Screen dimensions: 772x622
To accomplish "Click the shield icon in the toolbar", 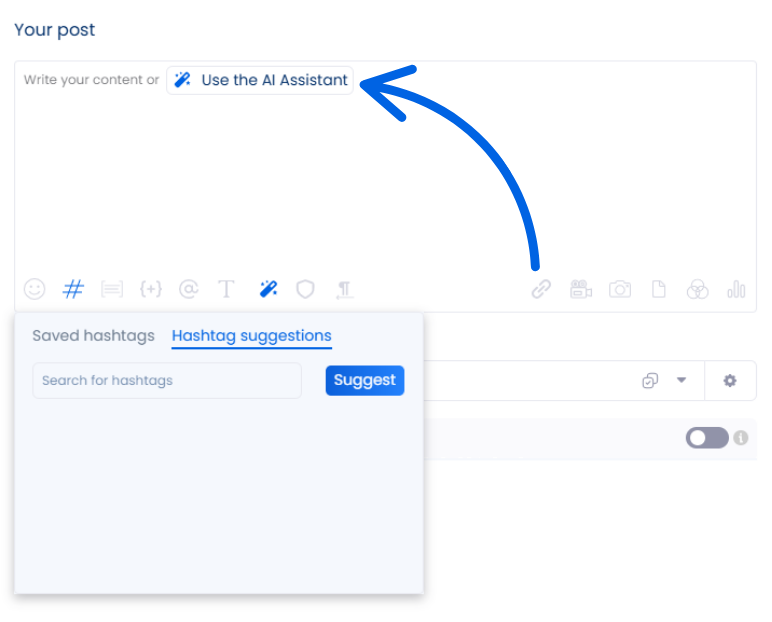I will point(305,289).
